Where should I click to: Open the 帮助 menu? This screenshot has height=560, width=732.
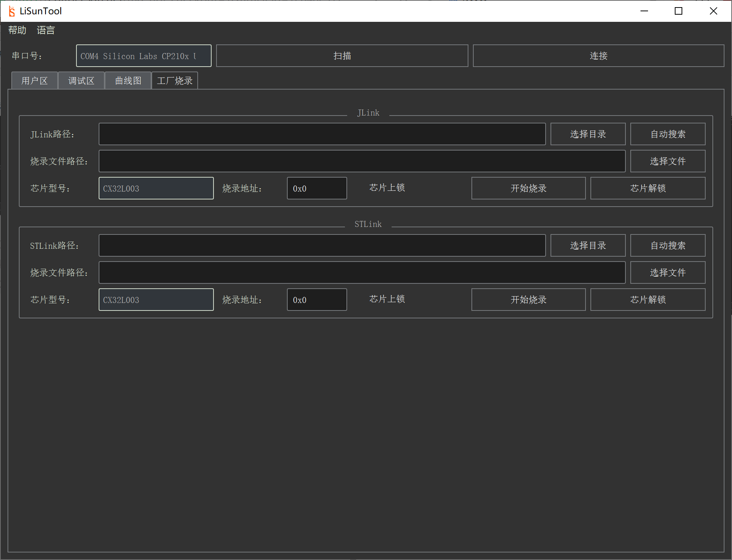17,30
